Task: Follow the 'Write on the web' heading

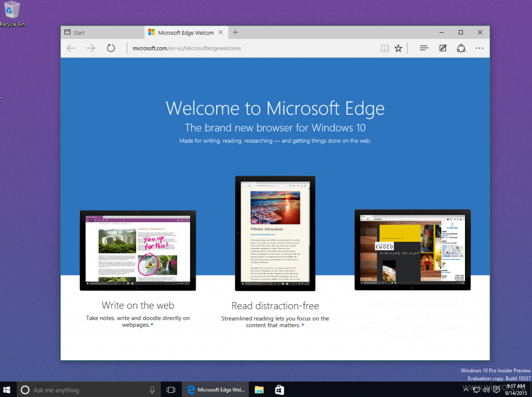Action: coord(138,305)
